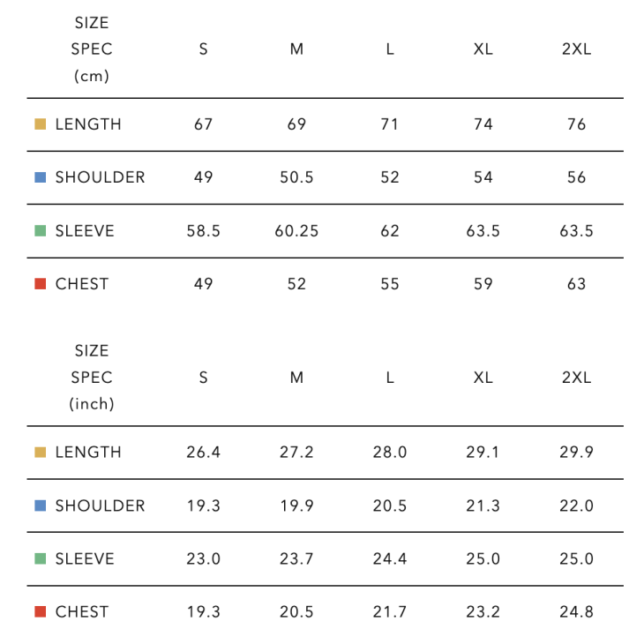This screenshot has height=644, width=644.
Task: Select the 58.5 sleeve value
Action: [203, 231]
